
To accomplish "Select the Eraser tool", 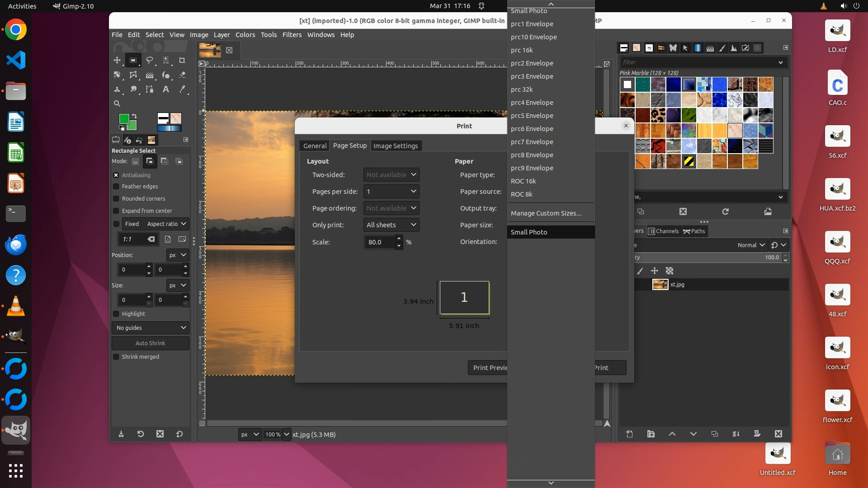I will (x=182, y=75).
